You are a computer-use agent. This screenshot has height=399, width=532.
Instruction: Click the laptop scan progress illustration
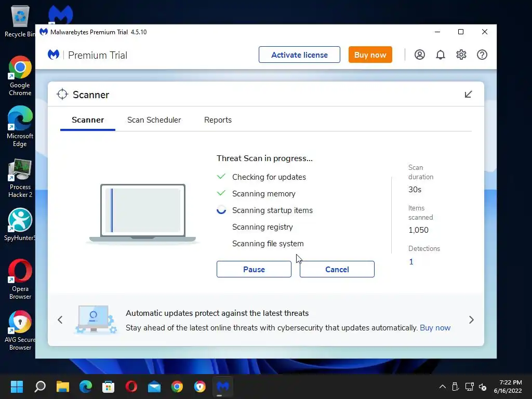click(x=142, y=214)
